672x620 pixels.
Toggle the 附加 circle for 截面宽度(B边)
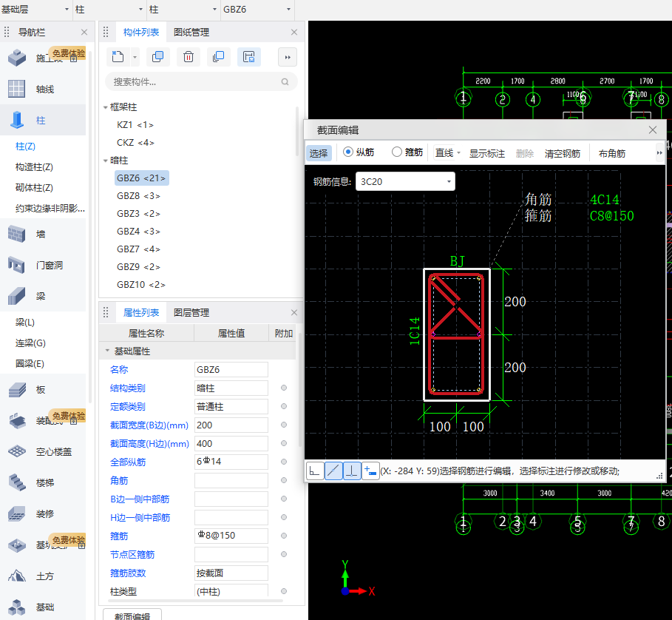284,425
